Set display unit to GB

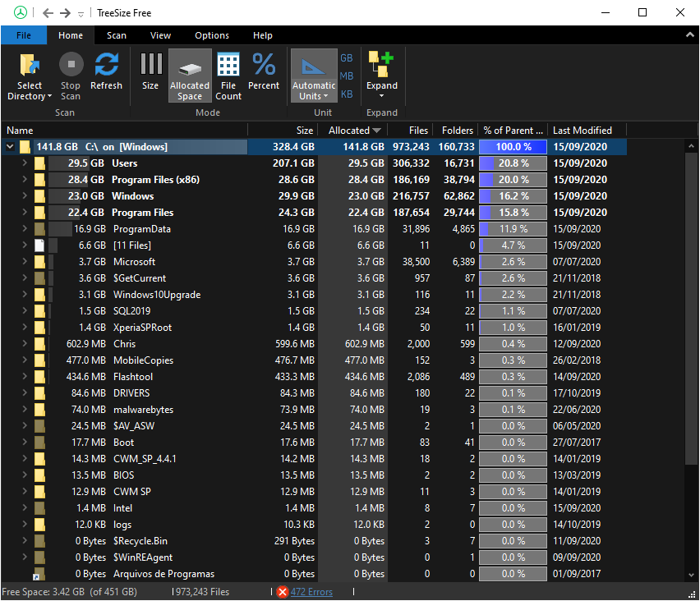[x=347, y=58]
